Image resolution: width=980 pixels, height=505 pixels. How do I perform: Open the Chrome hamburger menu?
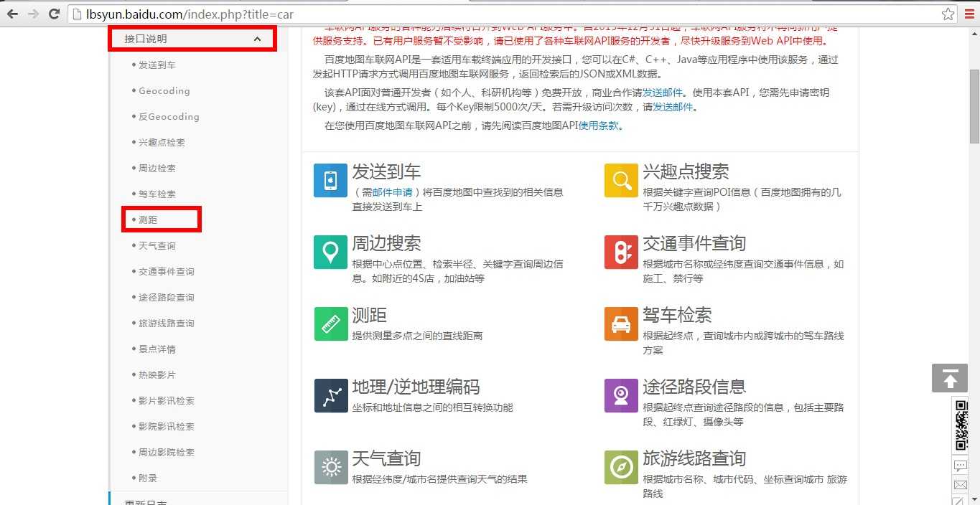(969, 14)
